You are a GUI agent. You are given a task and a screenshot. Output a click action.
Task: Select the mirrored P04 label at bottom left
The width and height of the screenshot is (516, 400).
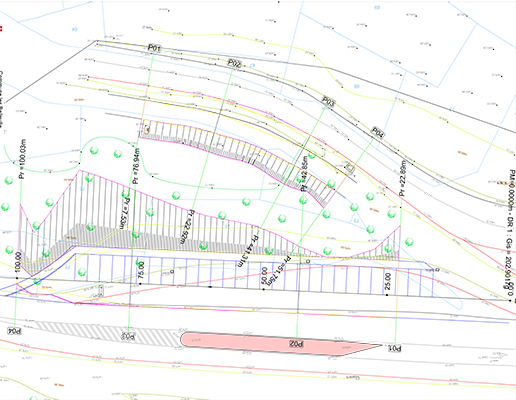click(14, 331)
